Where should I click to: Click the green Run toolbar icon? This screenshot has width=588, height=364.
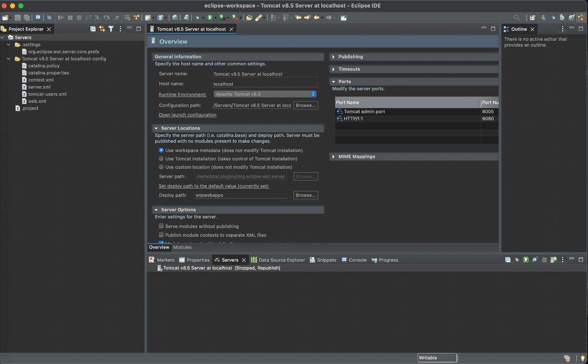tap(210, 18)
